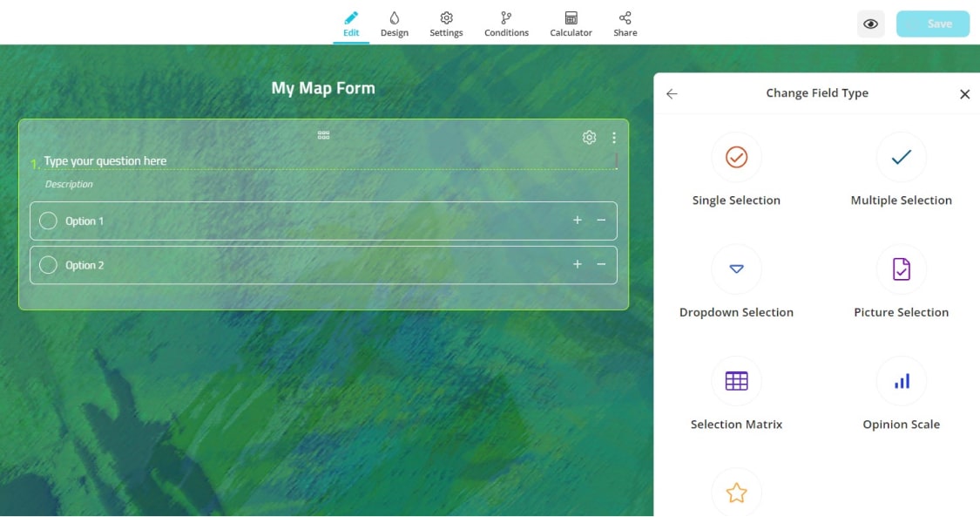Select the Option 1 radio button
Viewport: 980px width, 517px height.
[x=49, y=221]
